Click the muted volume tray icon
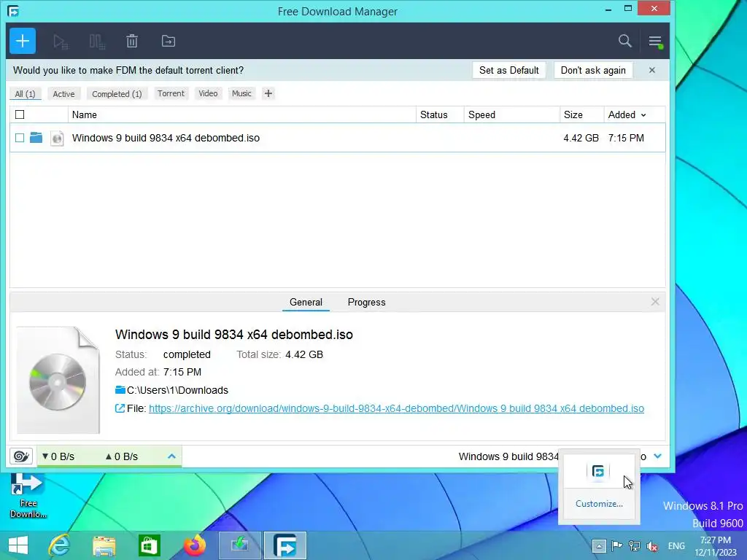The height and width of the screenshot is (560, 747). click(652, 546)
